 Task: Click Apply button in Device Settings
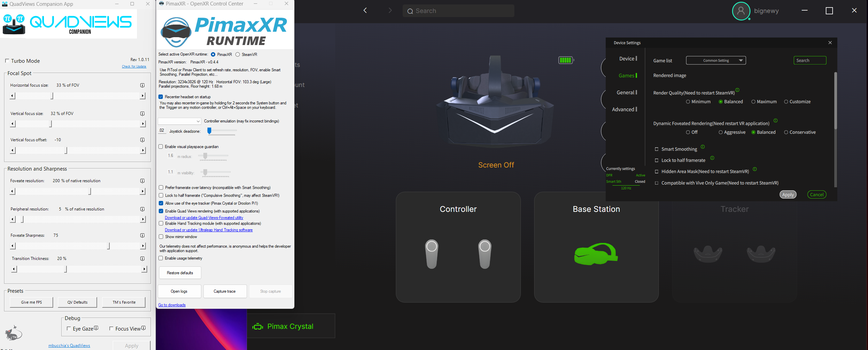coord(788,194)
